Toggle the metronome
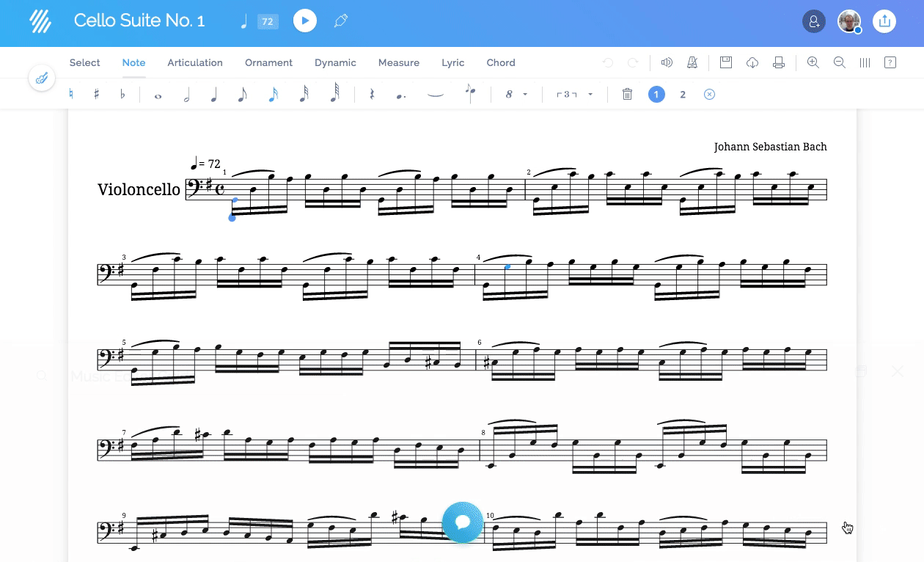The image size is (924, 562). pos(692,63)
